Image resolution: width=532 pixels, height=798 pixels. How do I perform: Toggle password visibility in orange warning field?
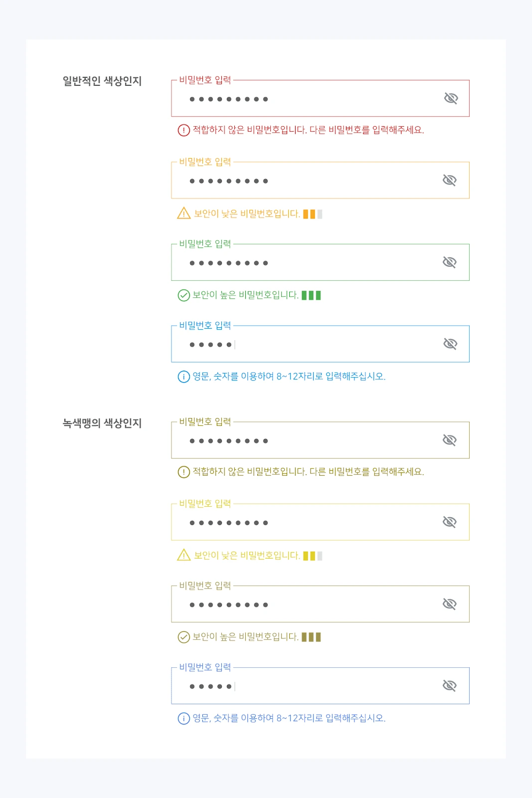pos(449,180)
